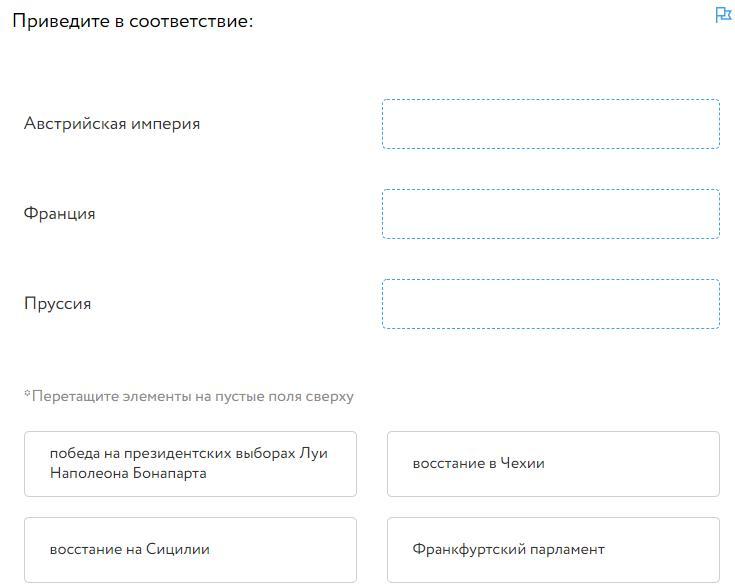The width and height of the screenshot is (735, 584).
Task: Choose the Sicily uprising answer tile
Action: pos(190,549)
